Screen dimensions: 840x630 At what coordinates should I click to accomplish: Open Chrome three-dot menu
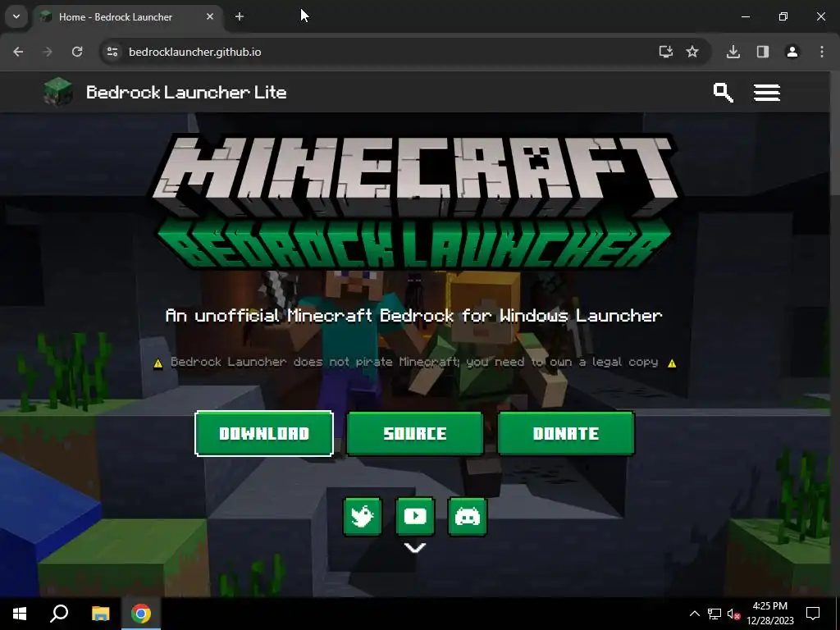click(822, 52)
